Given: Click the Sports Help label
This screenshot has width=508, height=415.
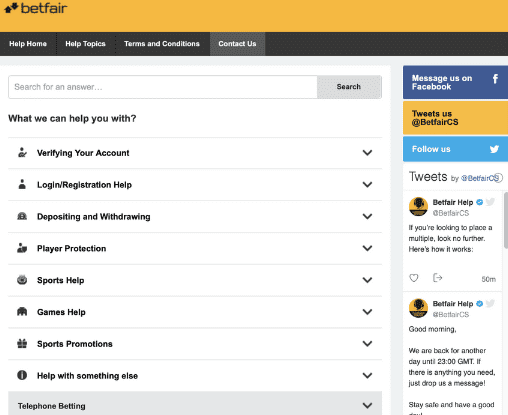Looking at the screenshot, I should coord(60,280).
